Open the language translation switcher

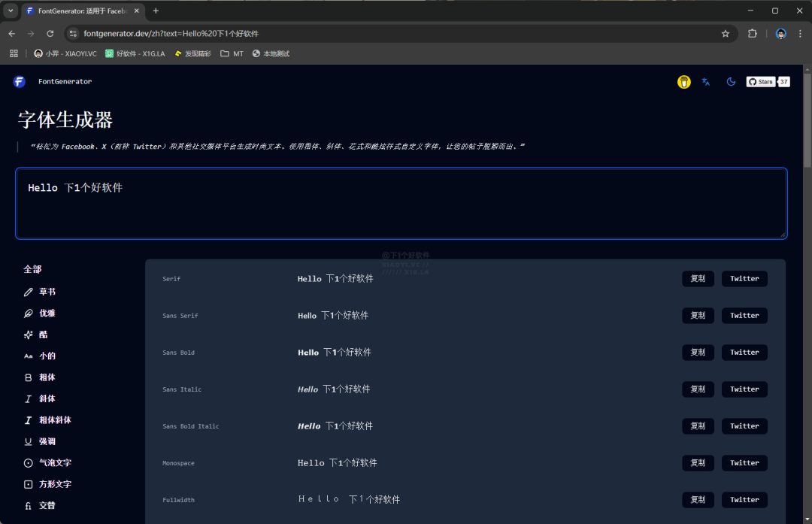706,82
